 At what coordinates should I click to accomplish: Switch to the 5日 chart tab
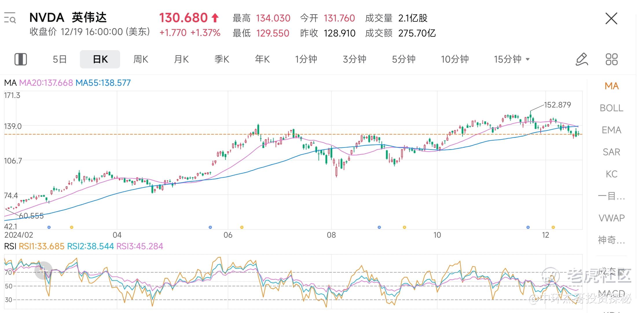pyautogui.click(x=60, y=59)
